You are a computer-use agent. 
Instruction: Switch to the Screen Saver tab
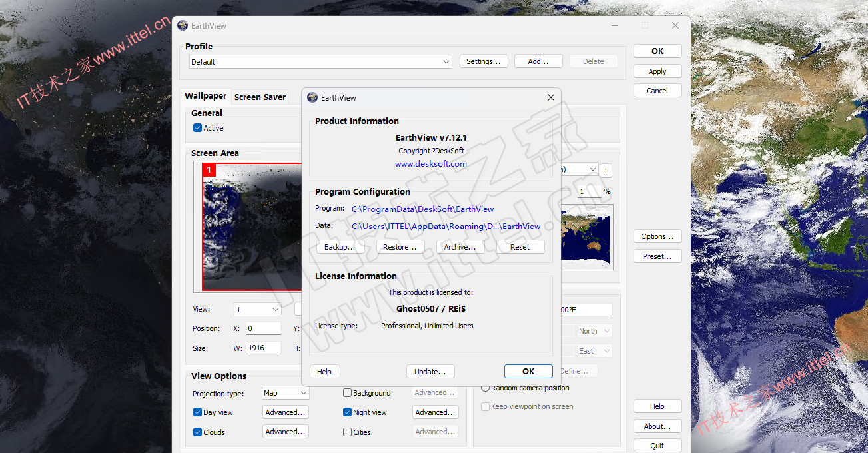[x=260, y=97]
